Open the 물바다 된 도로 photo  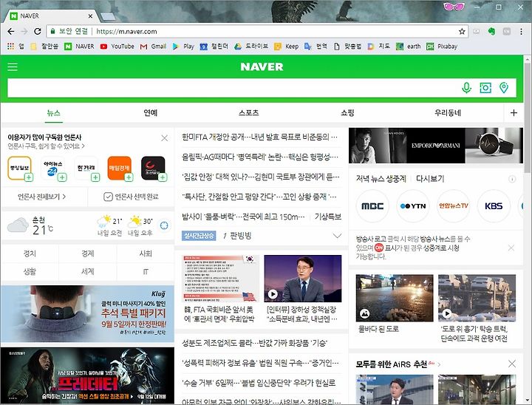(x=395, y=298)
